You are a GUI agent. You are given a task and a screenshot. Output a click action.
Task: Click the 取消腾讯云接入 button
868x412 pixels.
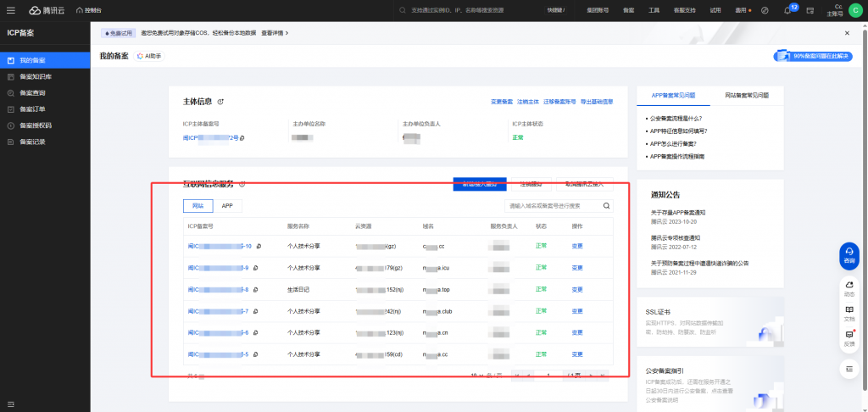point(585,184)
